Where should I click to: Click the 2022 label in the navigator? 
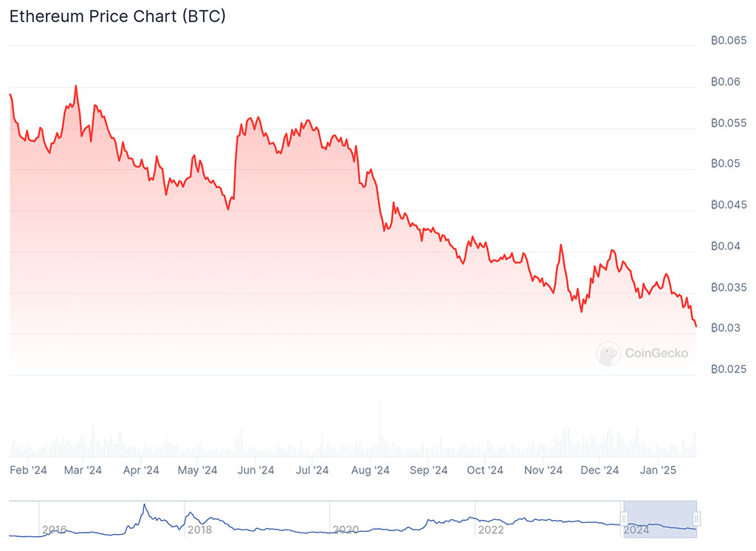coord(491,530)
